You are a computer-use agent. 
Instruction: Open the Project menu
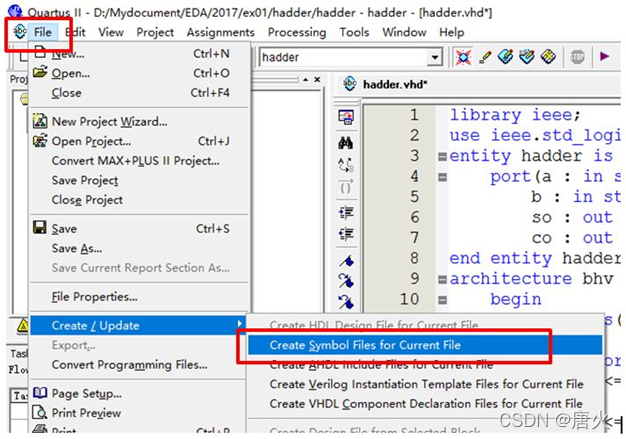155,32
